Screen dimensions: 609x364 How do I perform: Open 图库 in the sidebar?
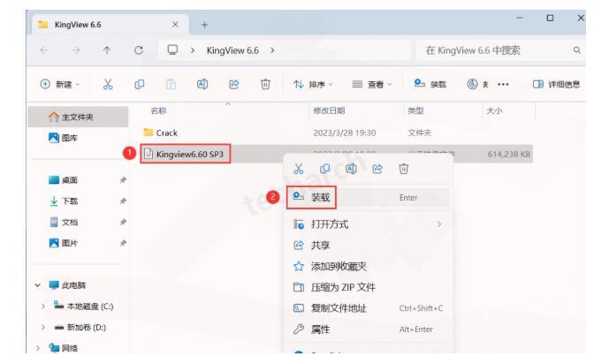click(64, 138)
